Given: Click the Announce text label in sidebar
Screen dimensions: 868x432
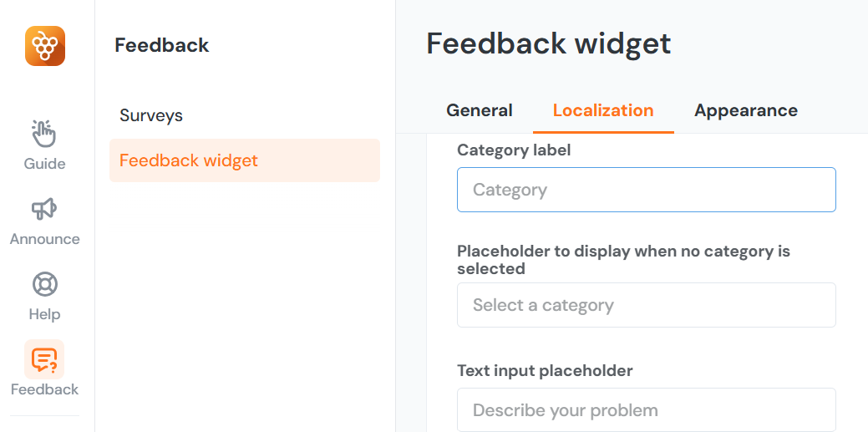Looking at the screenshot, I should [44, 239].
